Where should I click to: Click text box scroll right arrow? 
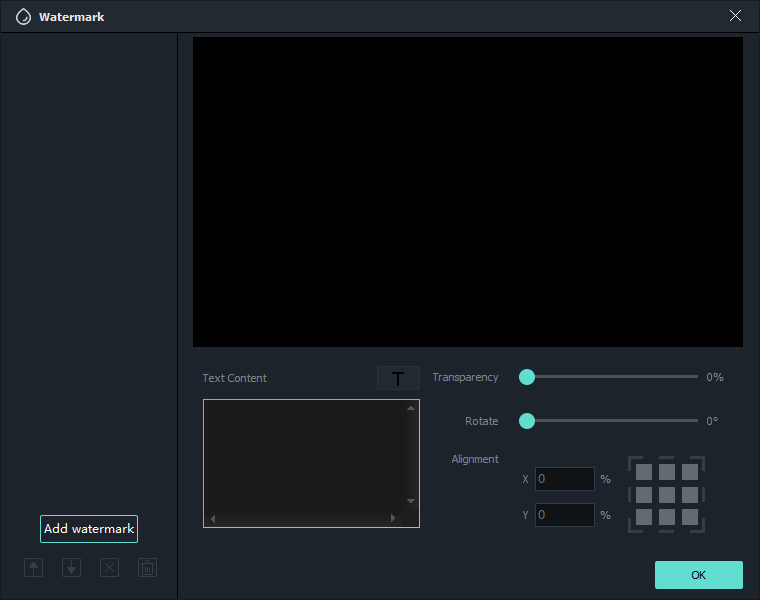393,518
